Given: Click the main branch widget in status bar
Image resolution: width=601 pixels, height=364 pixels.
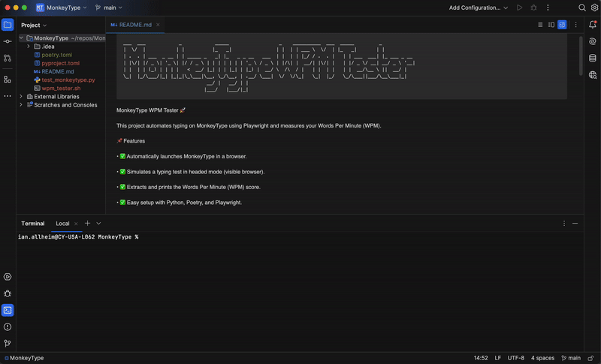Looking at the screenshot, I should pyautogui.click(x=571, y=358).
